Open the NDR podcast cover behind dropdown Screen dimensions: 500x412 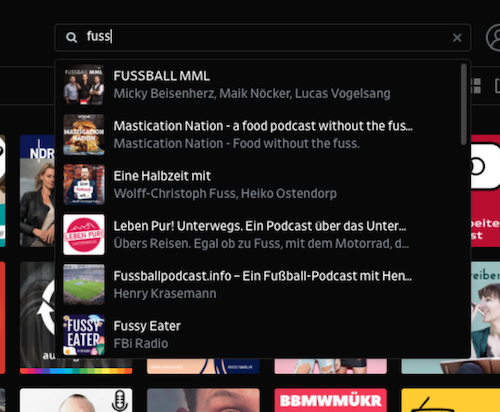37,191
